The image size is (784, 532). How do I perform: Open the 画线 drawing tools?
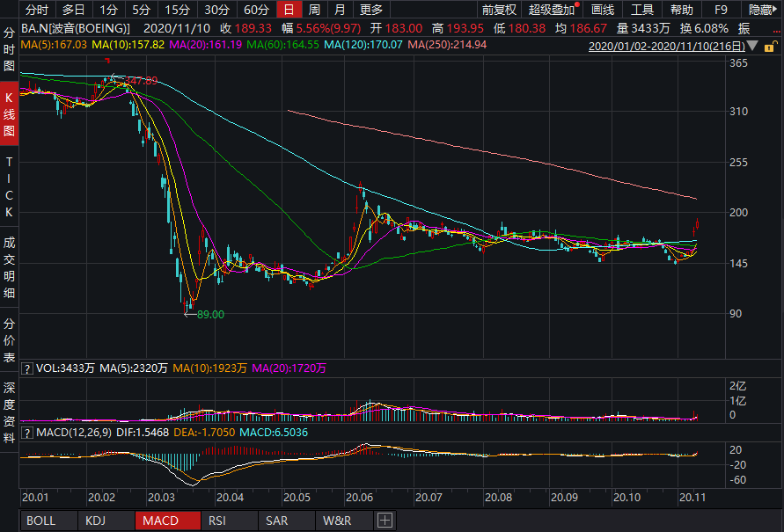click(x=603, y=10)
